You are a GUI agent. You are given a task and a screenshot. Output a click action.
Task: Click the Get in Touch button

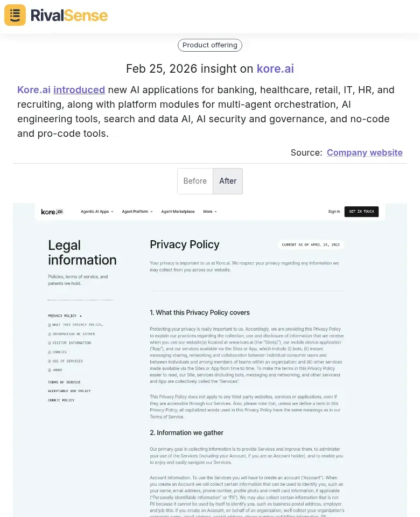361,212
